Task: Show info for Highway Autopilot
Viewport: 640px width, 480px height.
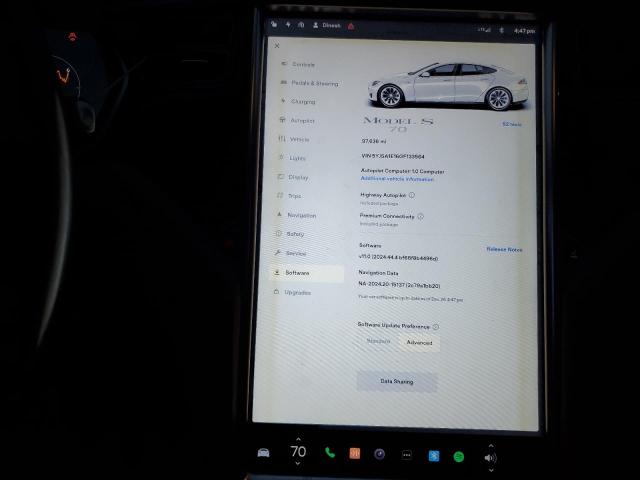Action: click(412, 195)
